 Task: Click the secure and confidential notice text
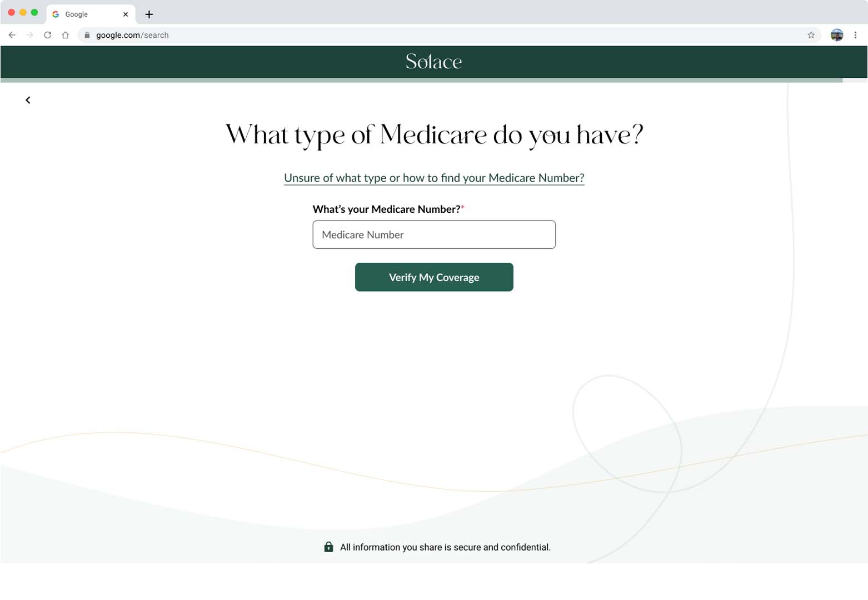[x=445, y=547]
